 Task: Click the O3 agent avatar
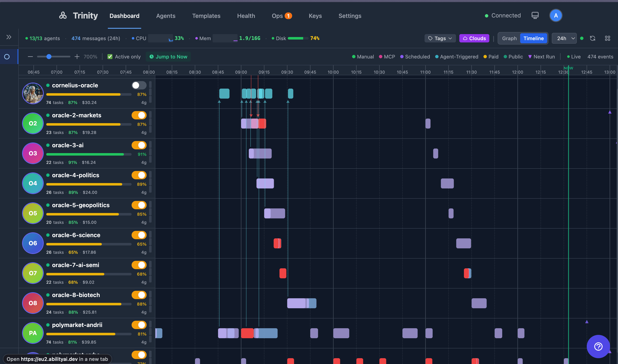tap(33, 153)
